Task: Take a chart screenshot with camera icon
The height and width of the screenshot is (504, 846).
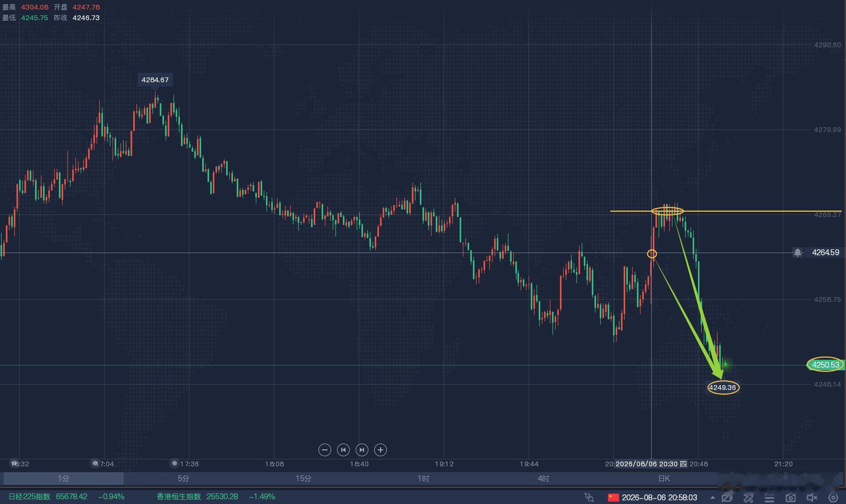Action: coord(790,498)
